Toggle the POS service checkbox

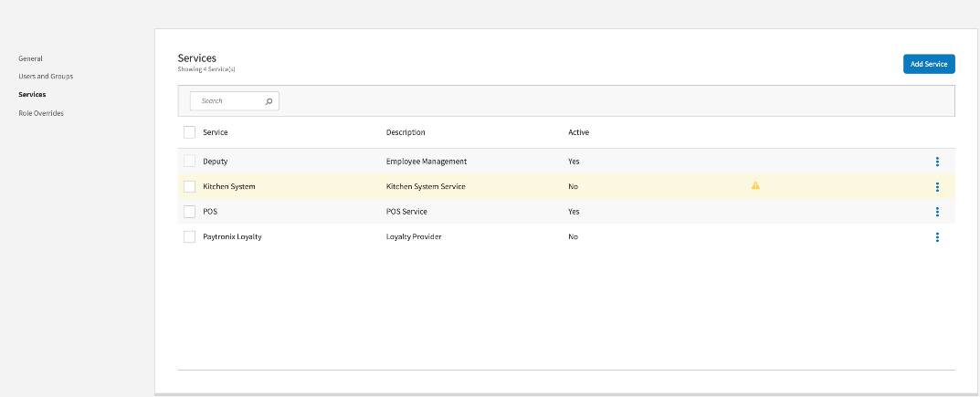(190, 212)
